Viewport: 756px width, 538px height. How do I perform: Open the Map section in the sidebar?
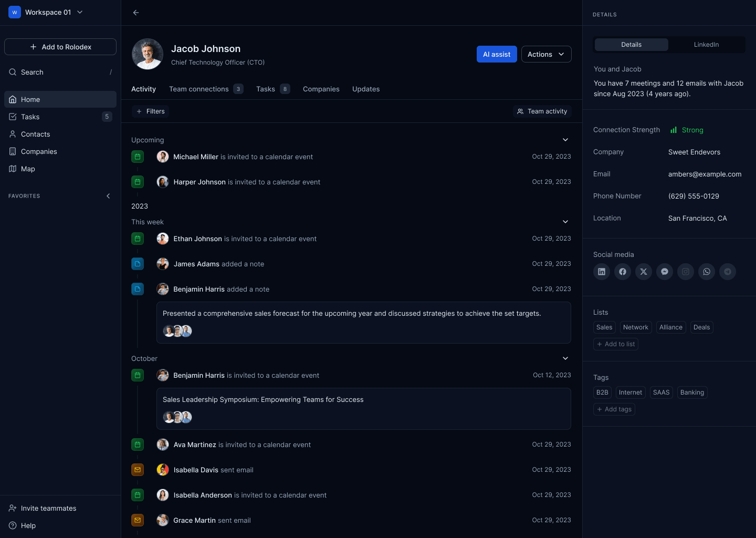coord(27,169)
